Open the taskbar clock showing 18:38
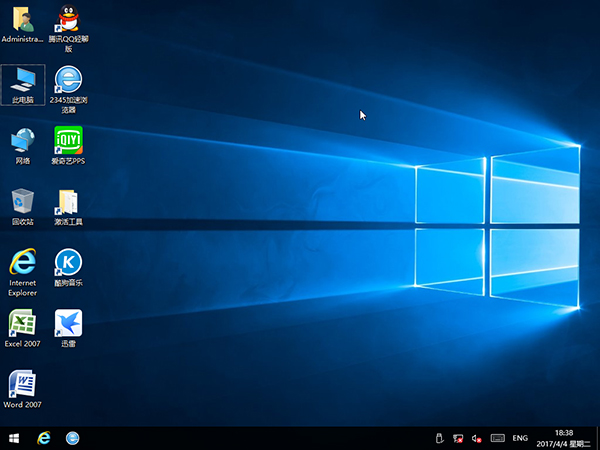The image size is (600, 450). tap(565, 438)
